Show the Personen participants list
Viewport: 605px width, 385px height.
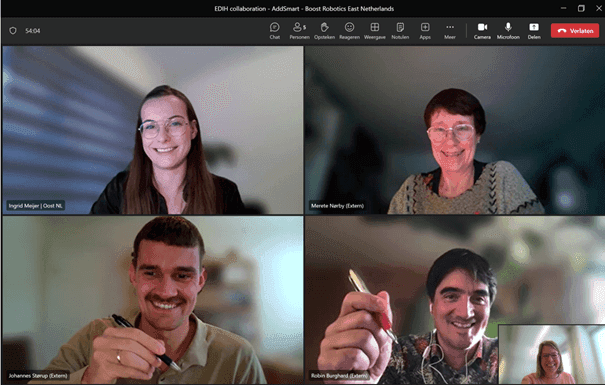click(299, 31)
